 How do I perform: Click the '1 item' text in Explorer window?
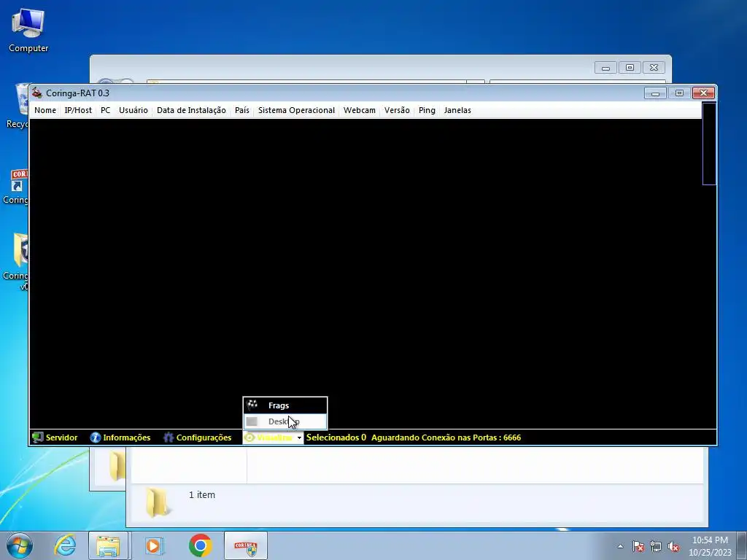(202, 495)
